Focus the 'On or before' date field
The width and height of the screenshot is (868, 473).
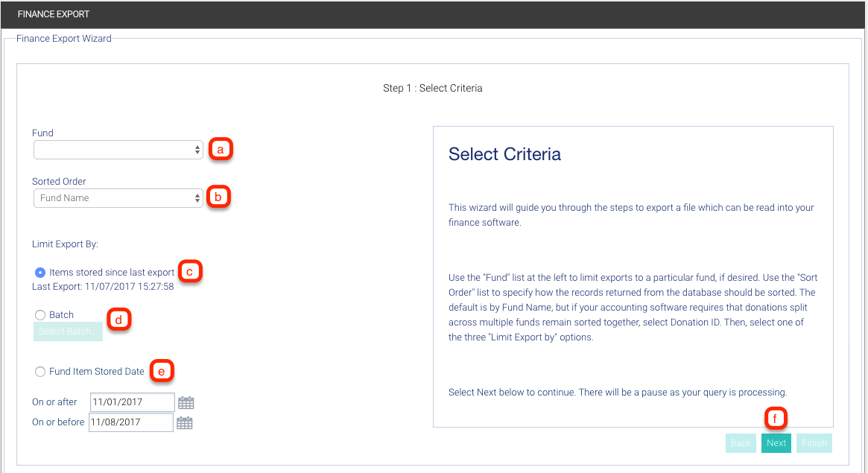pos(130,422)
